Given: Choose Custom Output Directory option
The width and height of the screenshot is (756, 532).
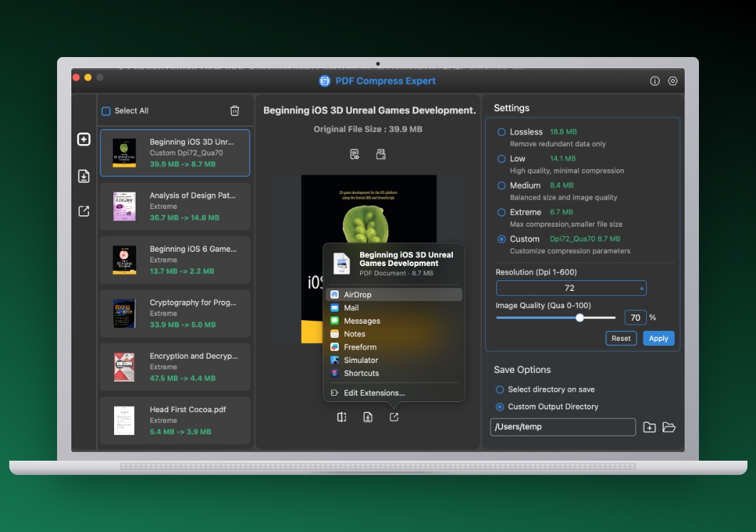Looking at the screenshot, I should pos(499,406).
